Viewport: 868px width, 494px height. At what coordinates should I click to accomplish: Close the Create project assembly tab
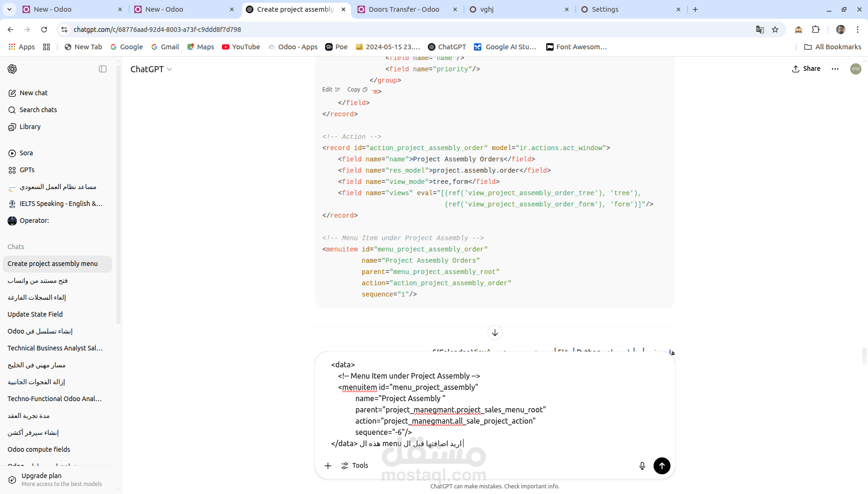[343, 9]
